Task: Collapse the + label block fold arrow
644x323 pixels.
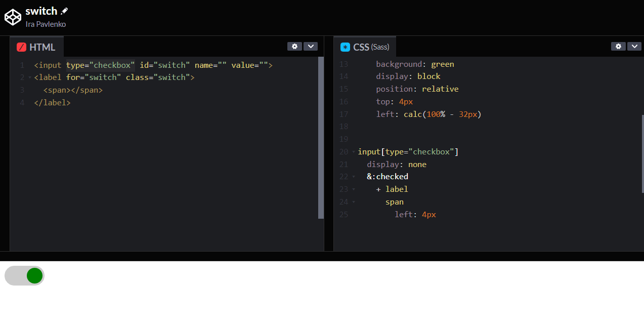Action: (354, 189)
